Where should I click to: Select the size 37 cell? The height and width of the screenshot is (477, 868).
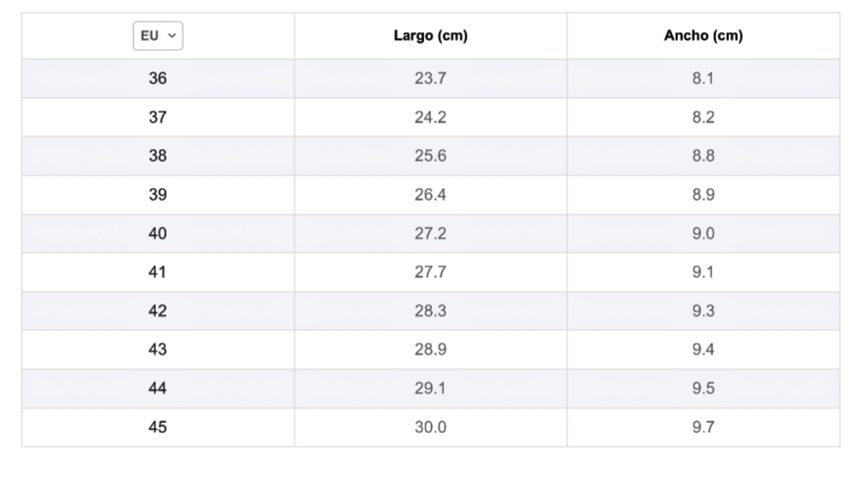[x=158, y=118]
